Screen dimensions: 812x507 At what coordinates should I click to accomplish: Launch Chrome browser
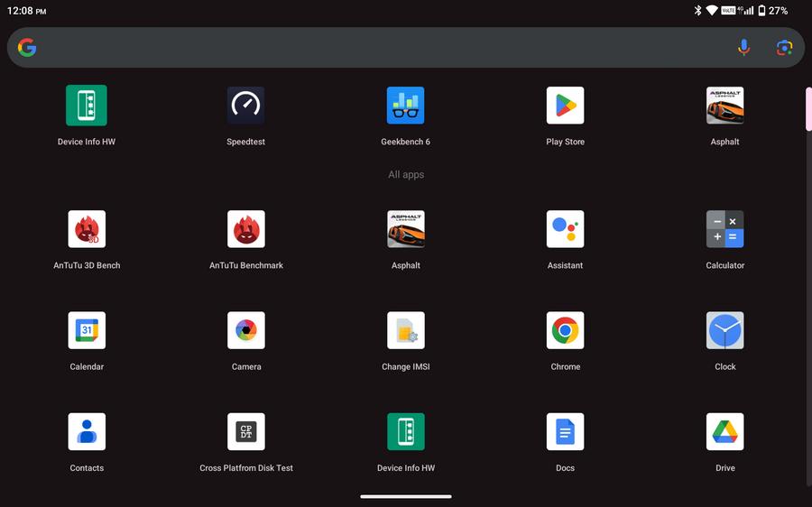coord(565,330)
